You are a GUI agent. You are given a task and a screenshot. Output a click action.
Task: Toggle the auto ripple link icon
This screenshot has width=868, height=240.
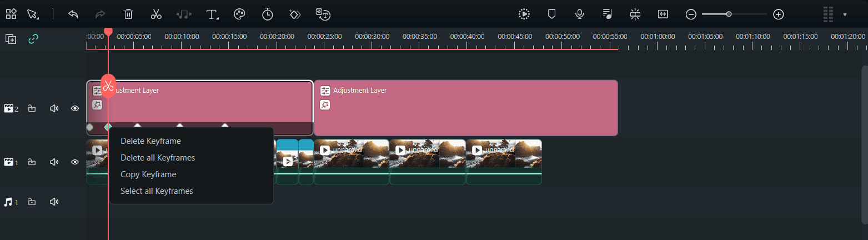pyautogui.click(x=34, y=39)
